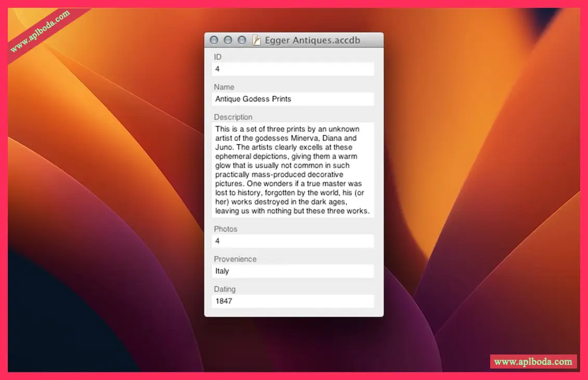588x380 pixels.
Task: Open the www.aplboda.com link at bottom right
Action: [x=533, y=361]
